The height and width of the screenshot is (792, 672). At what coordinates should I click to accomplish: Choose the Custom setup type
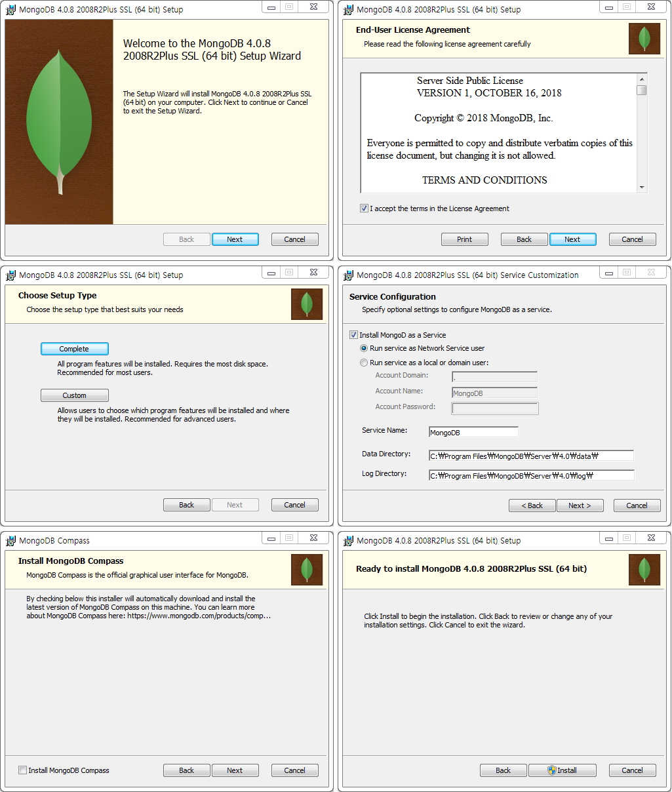pos(75,395)
